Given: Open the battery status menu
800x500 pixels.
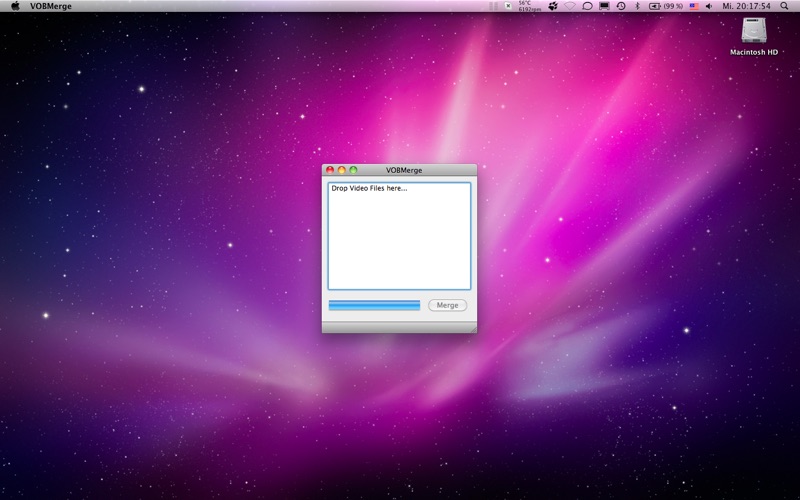Looking at the screenshot, I should (666, 6).
